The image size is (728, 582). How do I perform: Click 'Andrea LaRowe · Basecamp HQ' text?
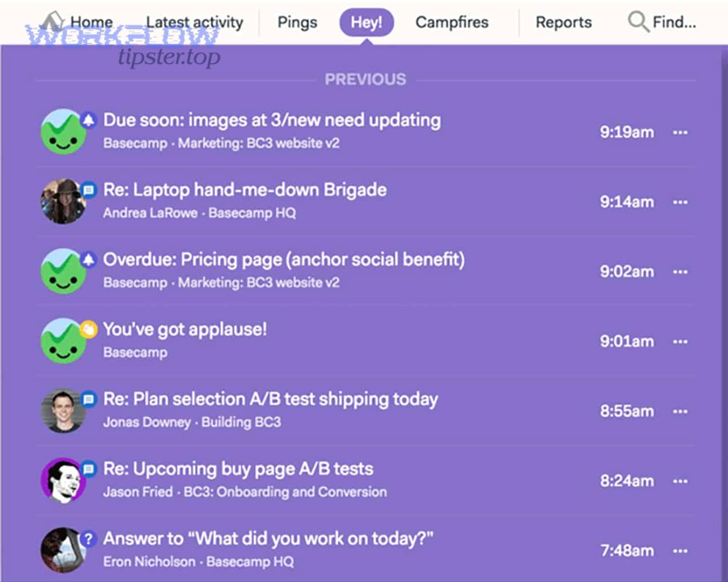tap(200, 213)
